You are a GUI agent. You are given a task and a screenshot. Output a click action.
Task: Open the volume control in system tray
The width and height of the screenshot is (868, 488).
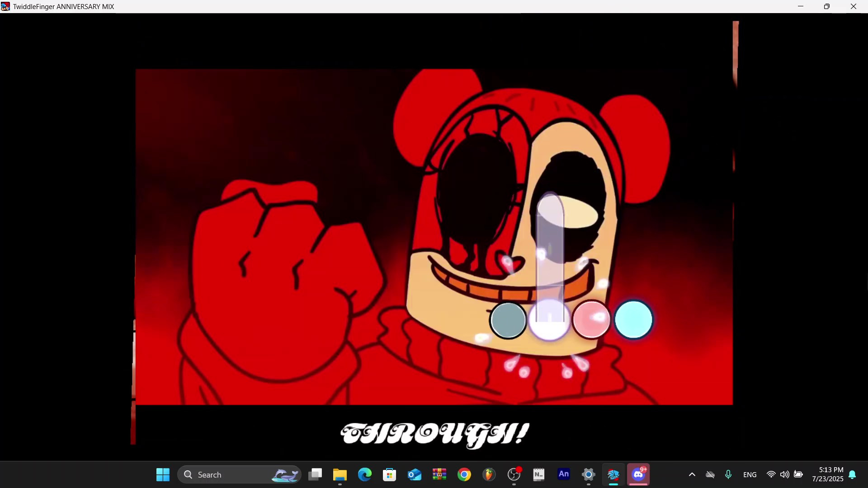[784, 474]
